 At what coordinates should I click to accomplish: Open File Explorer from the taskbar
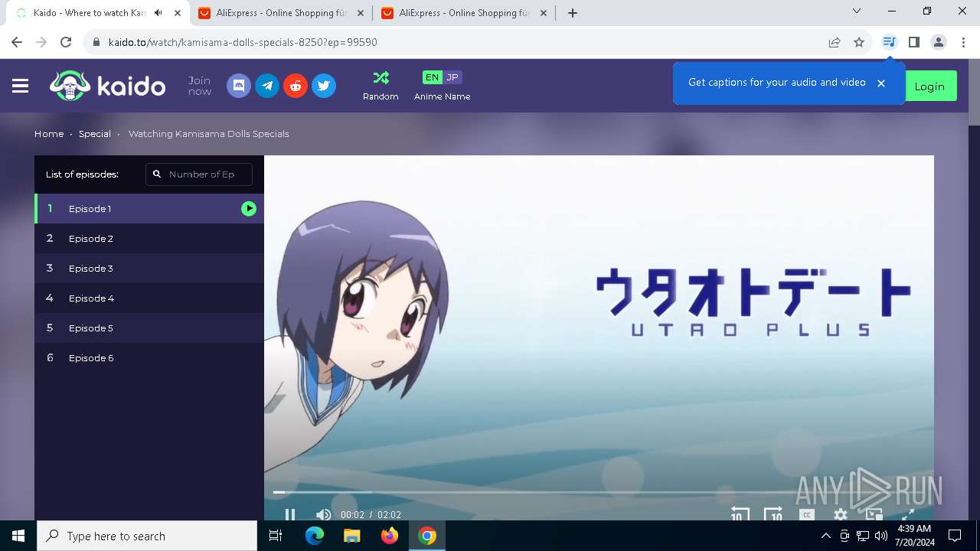(352, 536)
